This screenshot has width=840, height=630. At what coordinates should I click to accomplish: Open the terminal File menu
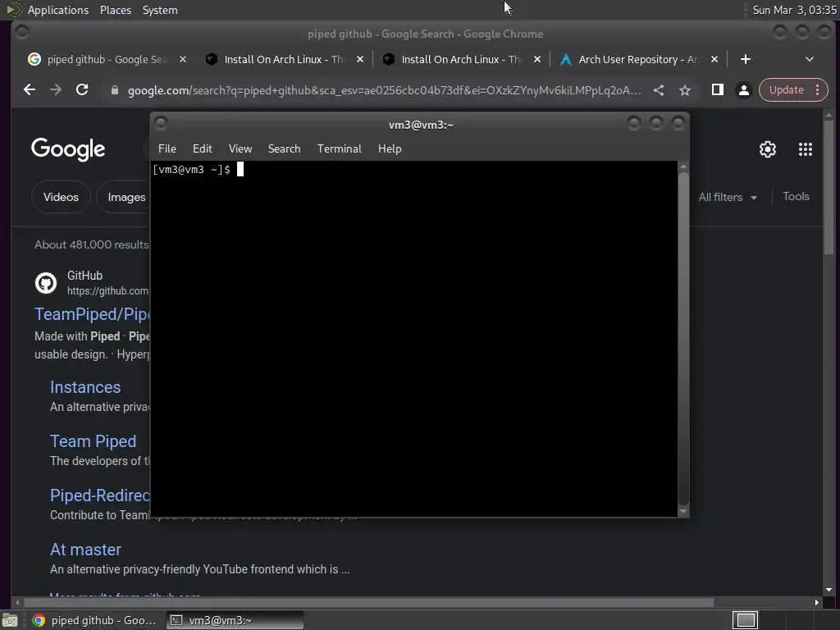click(167, 149)
